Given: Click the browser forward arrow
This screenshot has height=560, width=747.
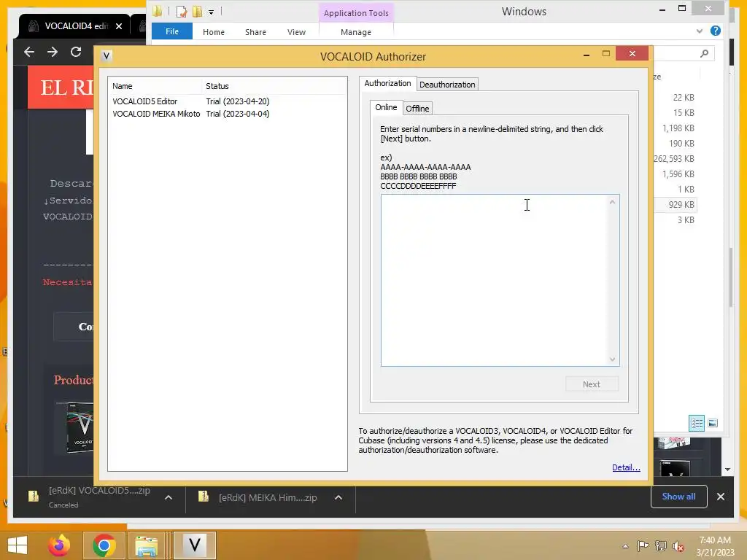Looking at the screenshot, I should point(53,52).
